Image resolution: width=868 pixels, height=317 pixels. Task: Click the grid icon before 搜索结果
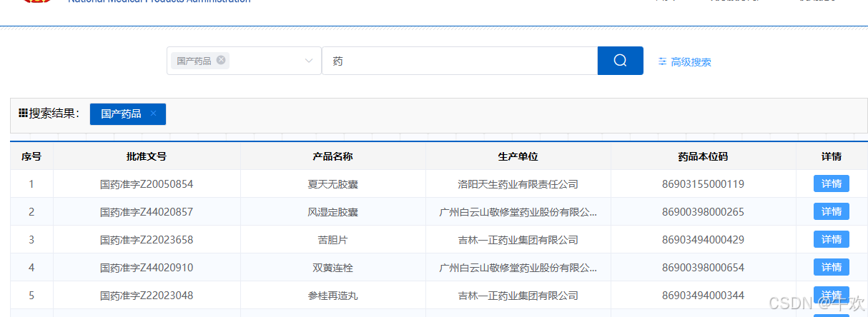click(x=23, y=114)
